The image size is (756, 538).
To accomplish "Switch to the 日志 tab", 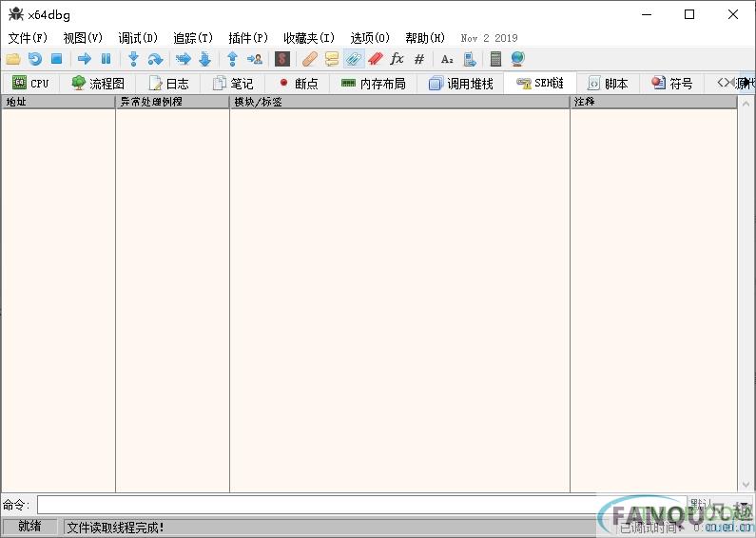I will pos(168,83).
